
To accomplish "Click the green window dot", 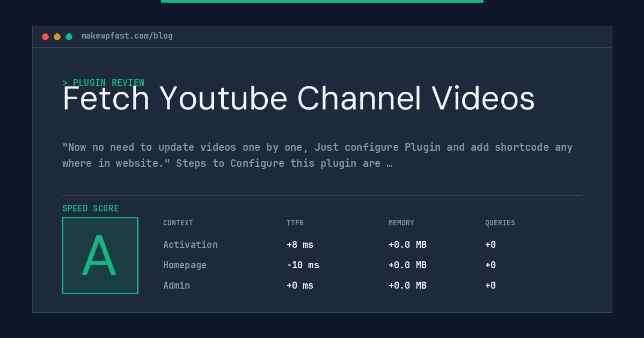I will pos(69,36).
